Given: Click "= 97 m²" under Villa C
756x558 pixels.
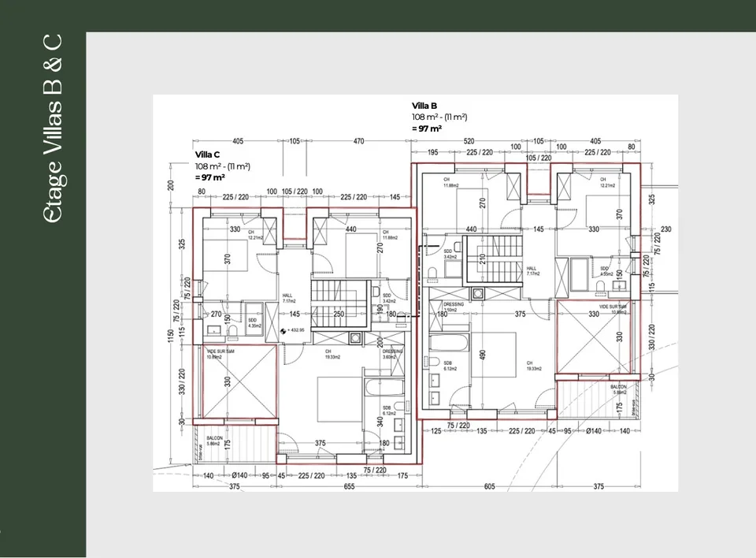Looking at the screenshot, I should [x=209, y=177].
